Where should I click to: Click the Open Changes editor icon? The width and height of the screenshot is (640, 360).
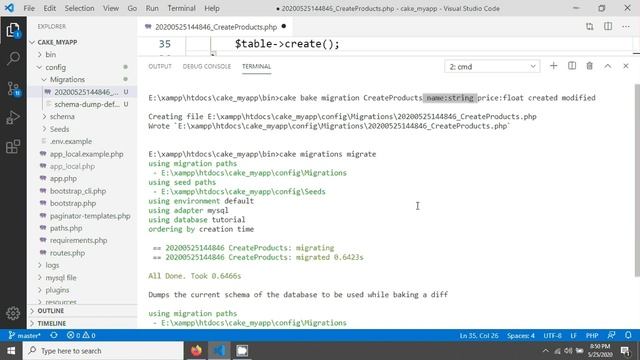pos(589,27)
